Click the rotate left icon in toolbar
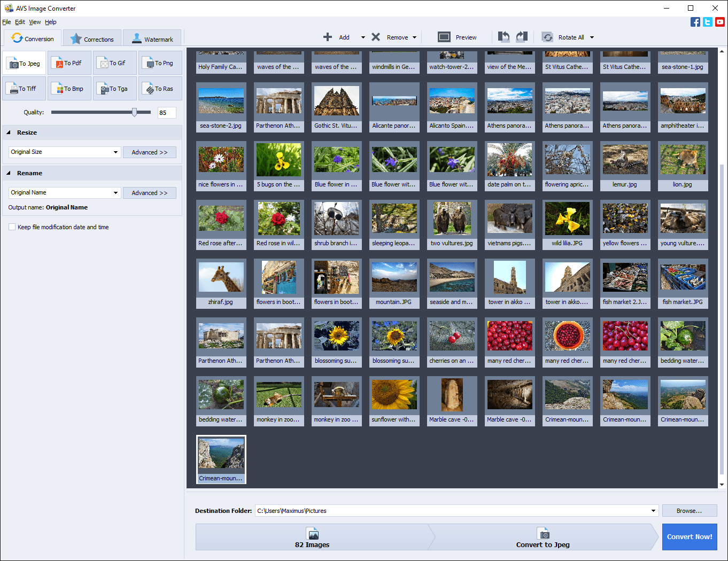The height and width of the screenshot is (561, 728). tap(504, 37)
